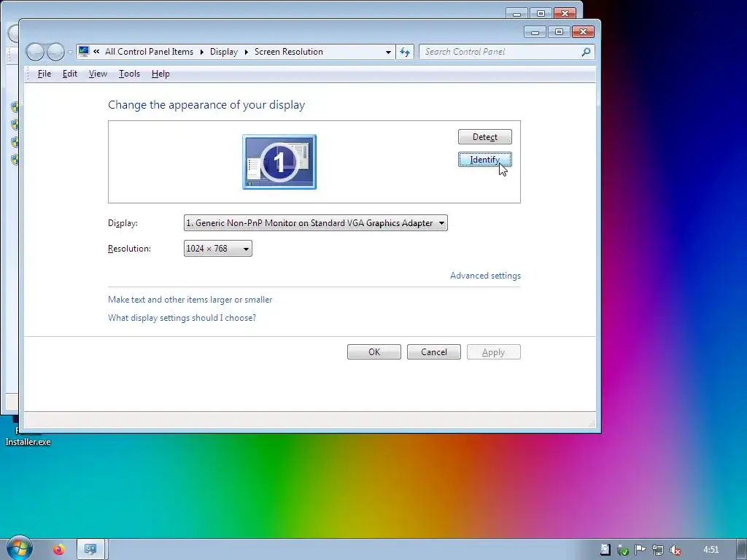
Task: Go back using the Back arrow button
Action: [x=35, y=52]
